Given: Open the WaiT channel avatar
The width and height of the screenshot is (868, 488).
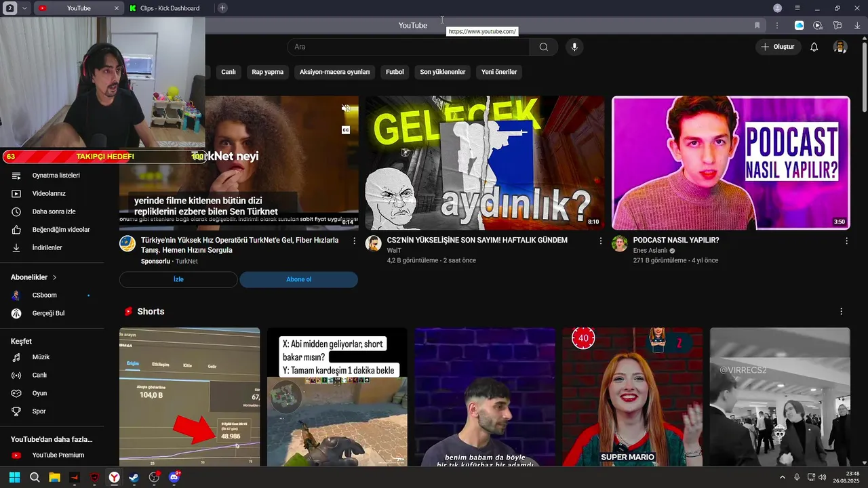Looking at the screenshot, I should tap(374, 243).
